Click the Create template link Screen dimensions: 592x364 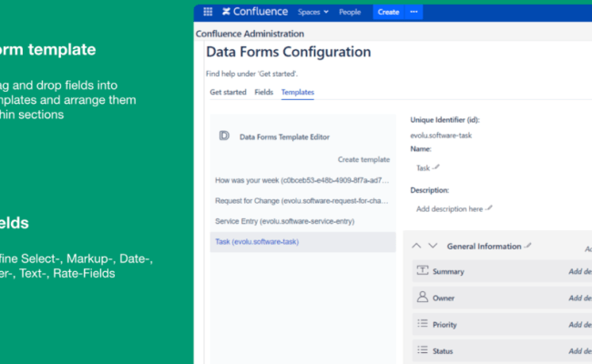click(363, 159)
